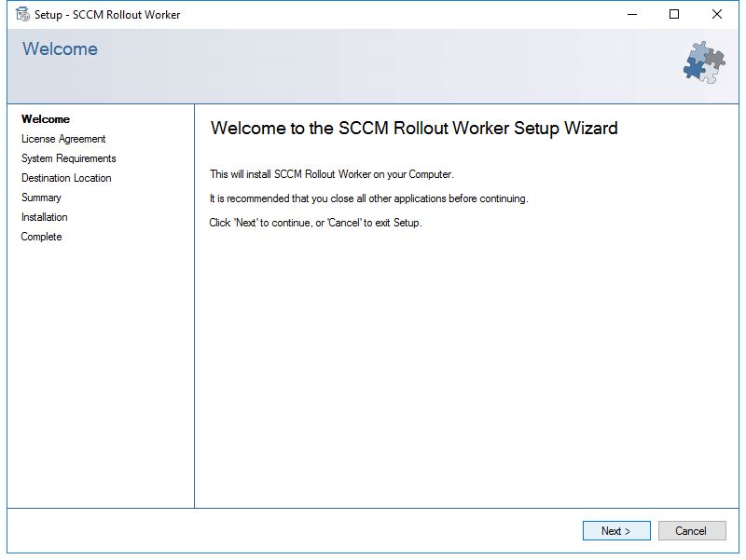Click 'This will install SCCM Rollout Worker' text
The height and width of the screenshot is (560, 746).
tap(332, 174)
